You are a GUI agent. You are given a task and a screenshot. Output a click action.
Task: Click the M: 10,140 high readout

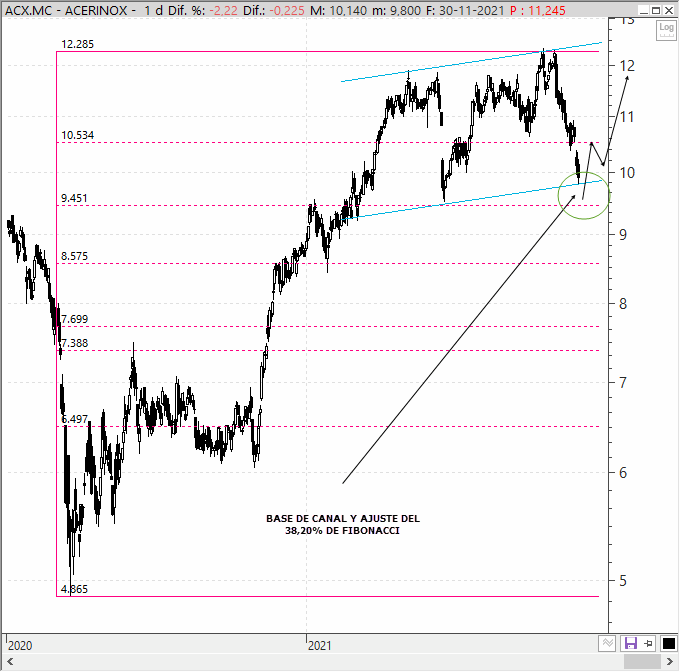pos(339,10)
